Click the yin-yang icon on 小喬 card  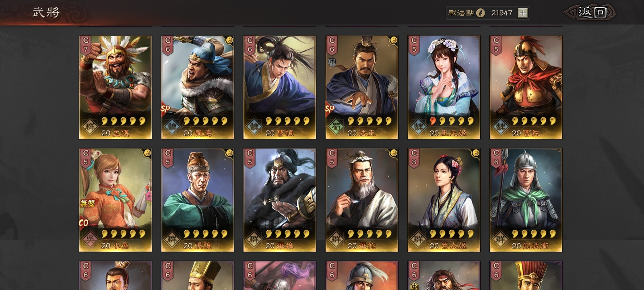coord(147,153)
